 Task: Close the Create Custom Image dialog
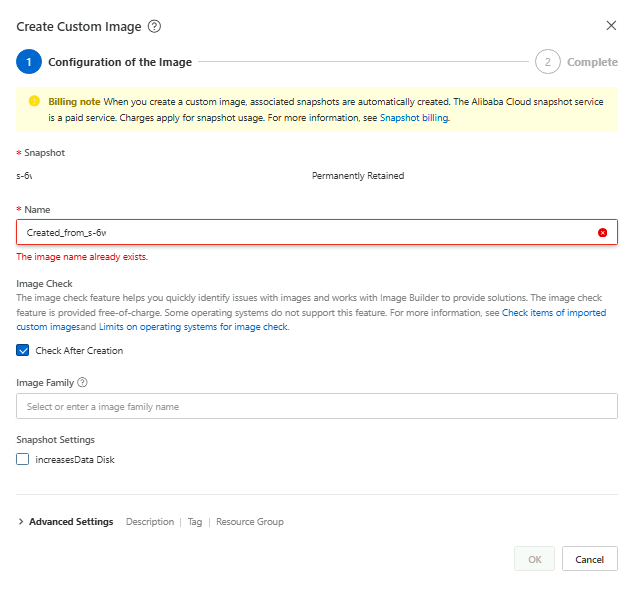pyautogui.click(x=611, y=25)
